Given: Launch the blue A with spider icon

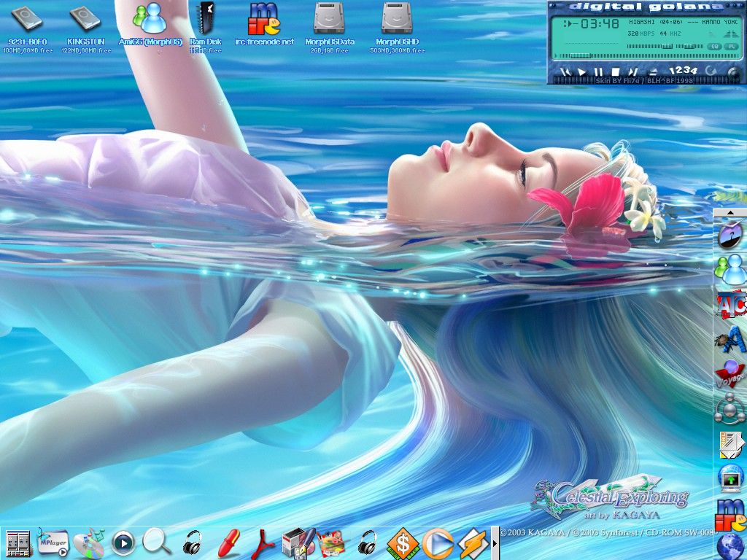Looking at the screenshot, I should point(730,338).
